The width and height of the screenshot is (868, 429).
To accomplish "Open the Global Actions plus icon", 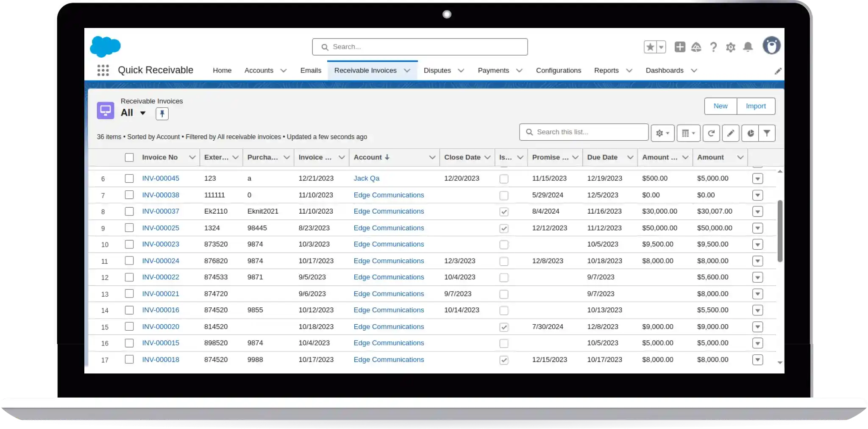I will [x=680, y=47].
